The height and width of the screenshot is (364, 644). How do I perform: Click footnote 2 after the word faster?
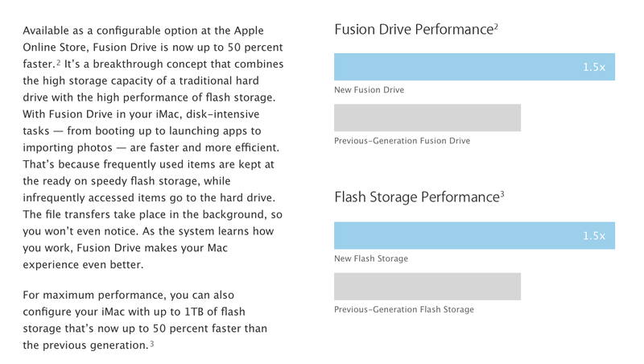click(x=58, y=63)
